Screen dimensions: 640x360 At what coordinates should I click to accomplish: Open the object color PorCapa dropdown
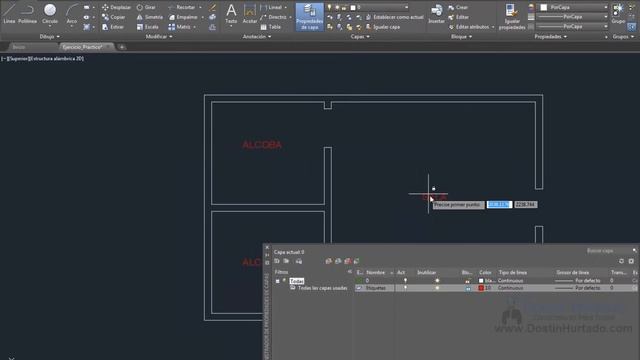[x=605, y=7]
